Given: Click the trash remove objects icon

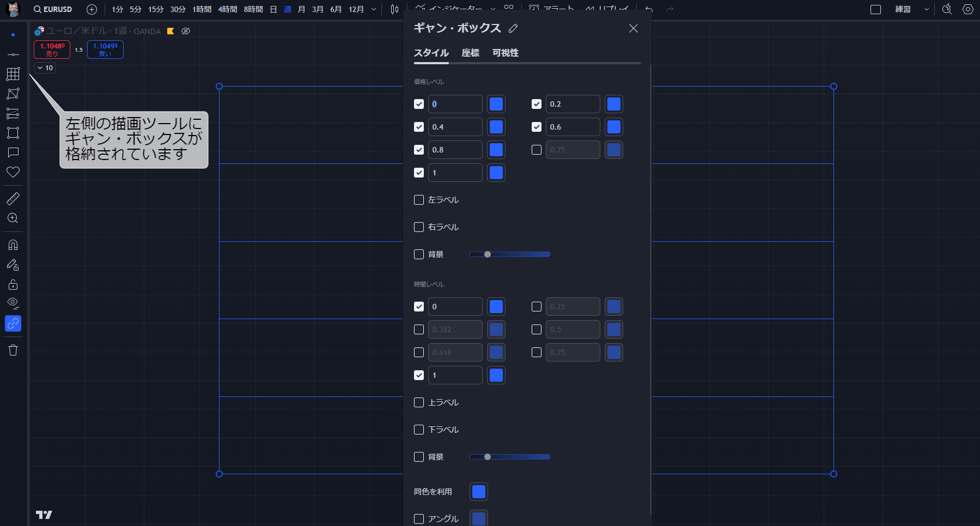Looking at the screenshot, I should 13,350.
